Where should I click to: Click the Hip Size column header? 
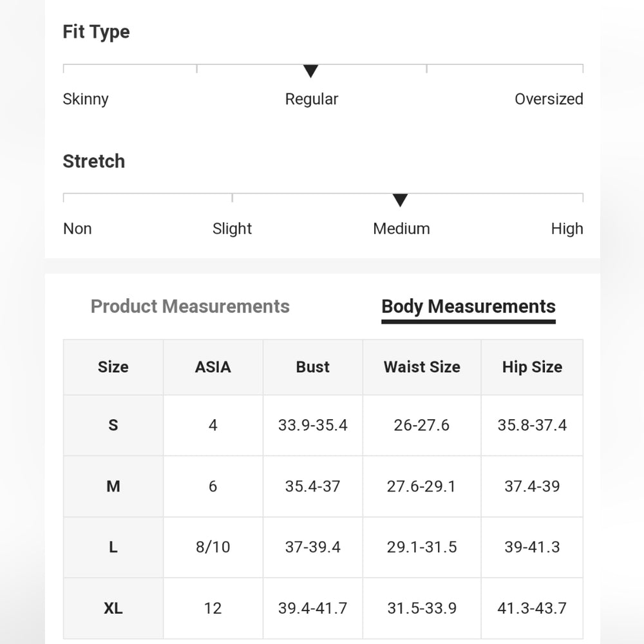pos(532,367)
